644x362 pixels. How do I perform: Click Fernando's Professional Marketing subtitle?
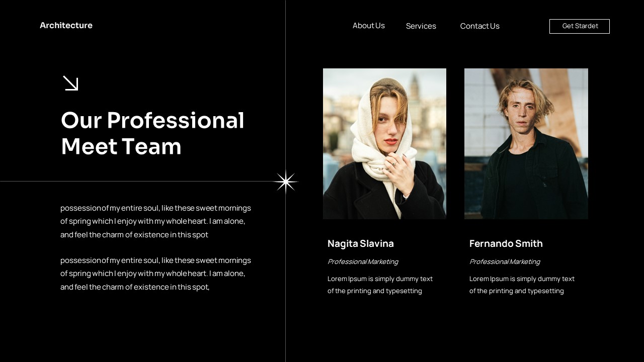tap(505, 261)
